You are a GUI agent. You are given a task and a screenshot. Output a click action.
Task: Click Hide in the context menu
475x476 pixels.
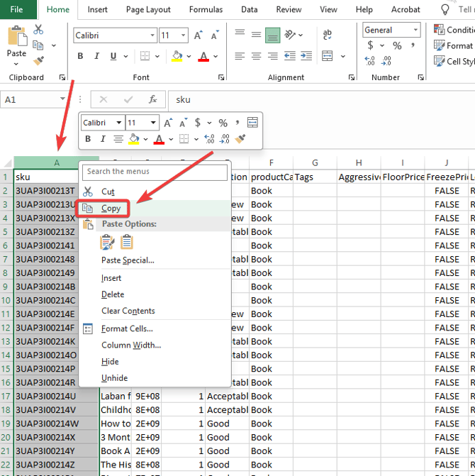coord(111,362)
